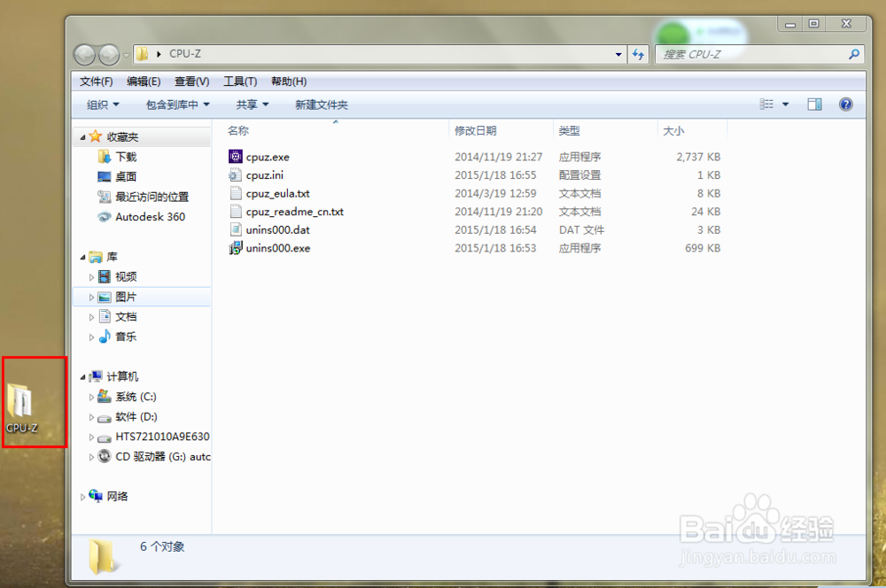
Task: Click the Forward navigation arrow
Action: (108, 55)
